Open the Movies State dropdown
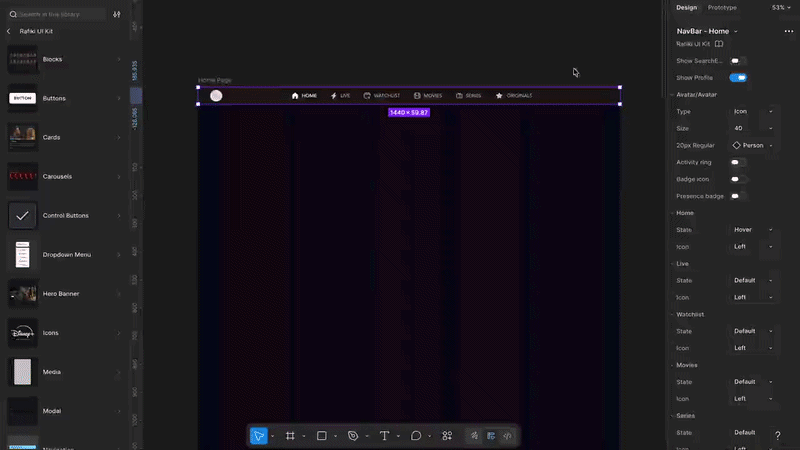This screenshot has width=800, height=450. pos(753,382)
